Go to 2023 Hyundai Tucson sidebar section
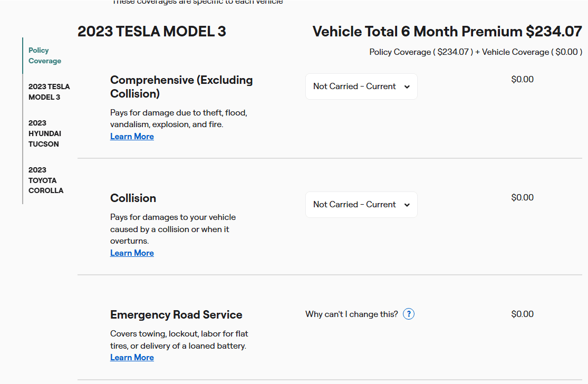This screenshot has height=384, width=588. [x=45, y=133]
